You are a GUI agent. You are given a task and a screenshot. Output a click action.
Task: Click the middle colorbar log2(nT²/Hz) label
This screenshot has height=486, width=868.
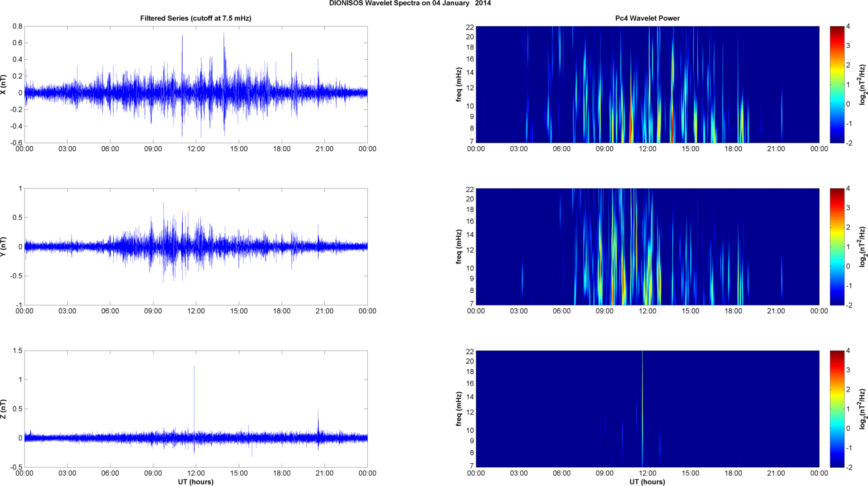tap(863, 246)
